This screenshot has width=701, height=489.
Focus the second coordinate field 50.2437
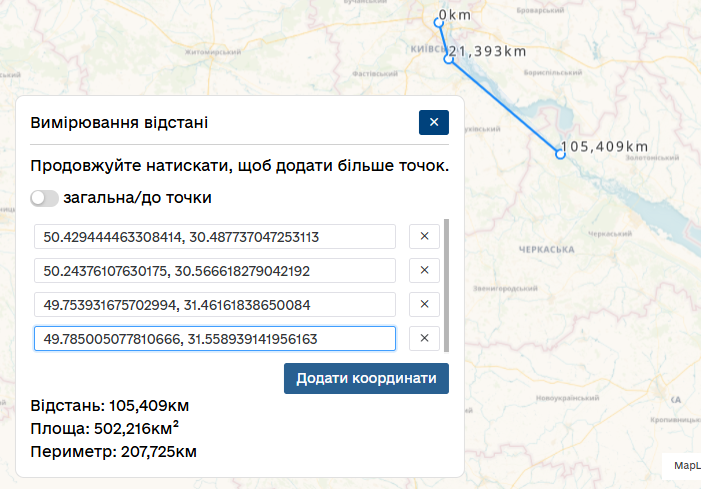[215, 271]
